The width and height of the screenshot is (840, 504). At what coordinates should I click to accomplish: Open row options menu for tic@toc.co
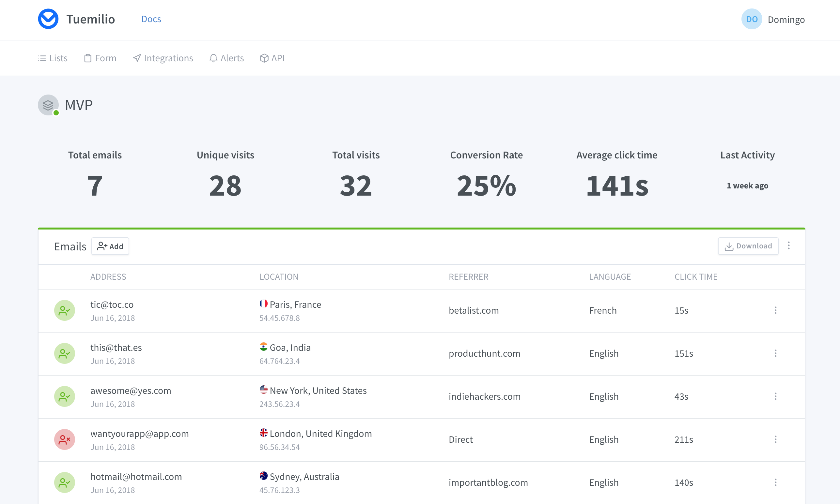[775, 310]
